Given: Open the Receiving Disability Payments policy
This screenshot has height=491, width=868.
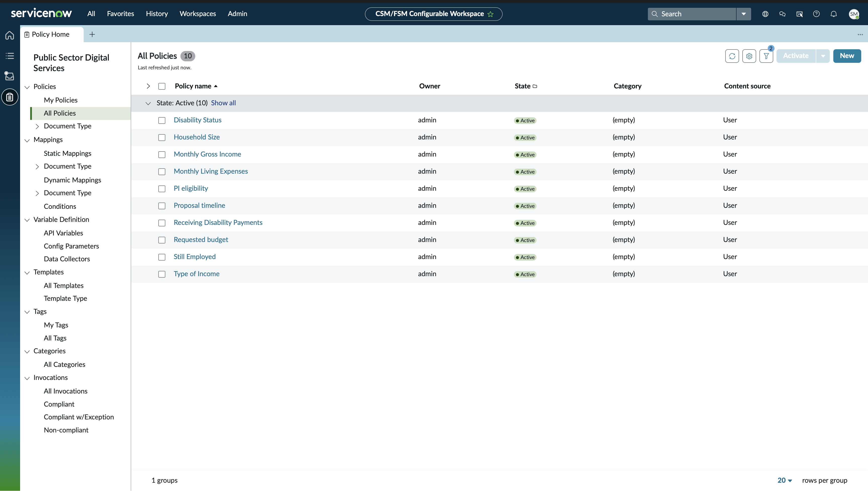Looking at the screenshot, I should [x=218, y=223].
